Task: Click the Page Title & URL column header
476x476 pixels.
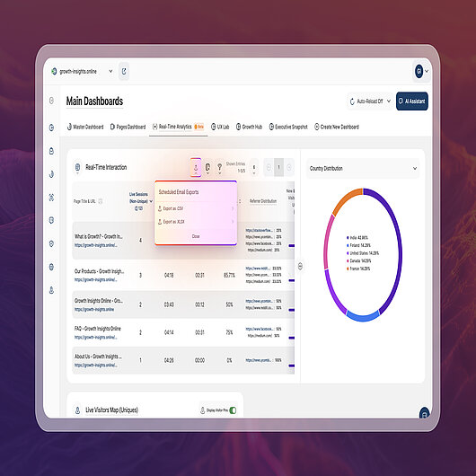Action: pos(84,201)
